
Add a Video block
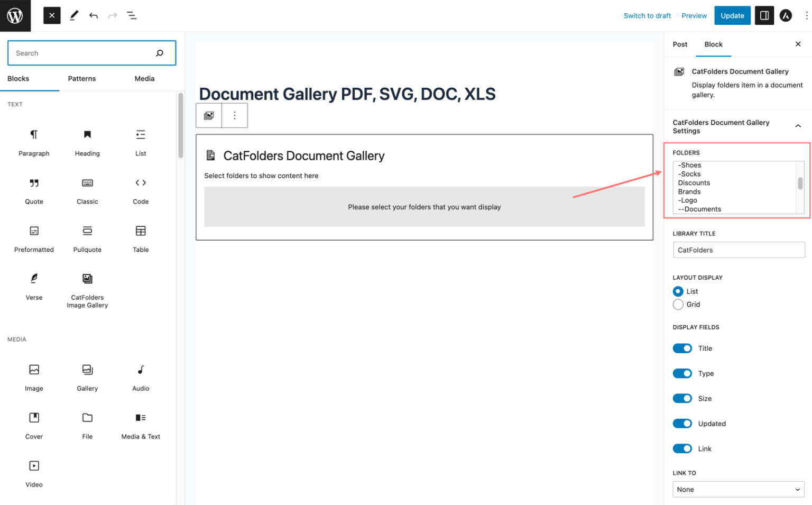coord(34,465)
